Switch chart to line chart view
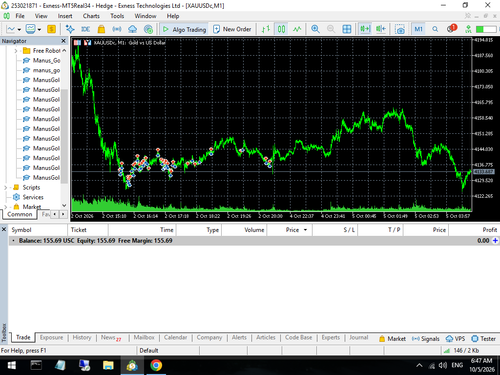The image size is (500, 375). tap(297, 29)
